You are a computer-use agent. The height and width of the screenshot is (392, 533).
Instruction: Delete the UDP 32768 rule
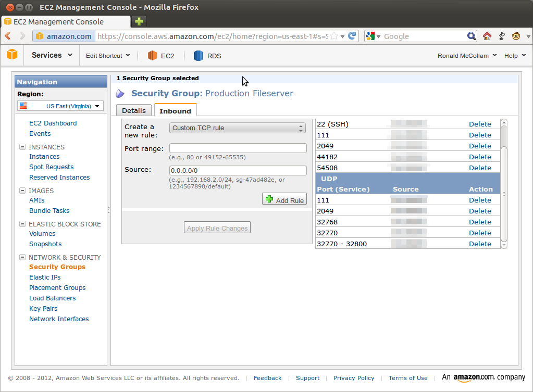[x=480, y=222]
